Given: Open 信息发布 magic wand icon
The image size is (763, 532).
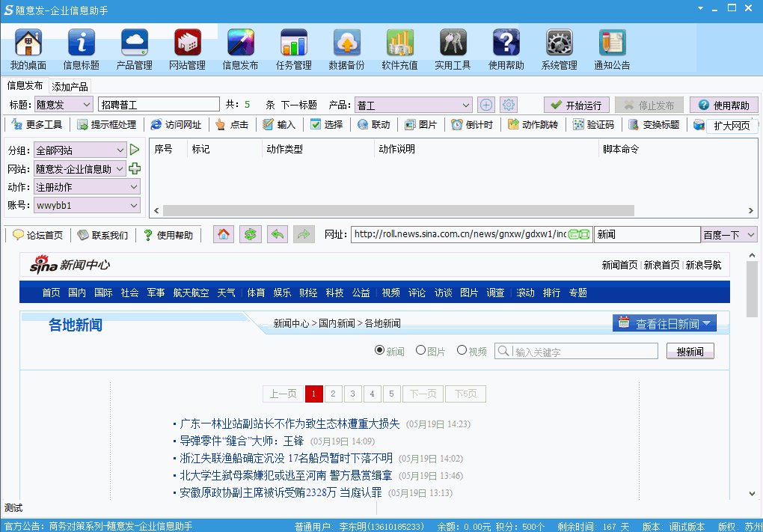Looking at the screenshot, I should tap(240, 43).
